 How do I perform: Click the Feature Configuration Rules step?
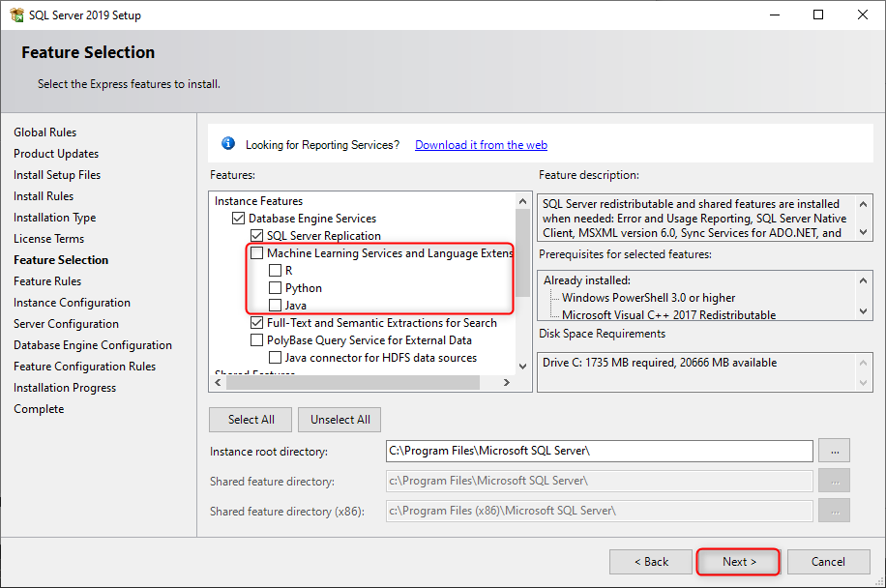tap(84, 367)
